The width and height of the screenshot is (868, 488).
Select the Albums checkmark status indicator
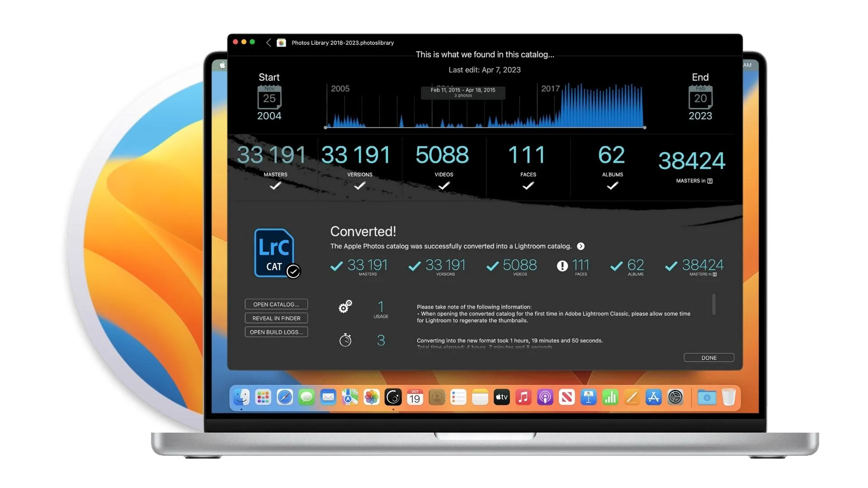coord(612,186)
